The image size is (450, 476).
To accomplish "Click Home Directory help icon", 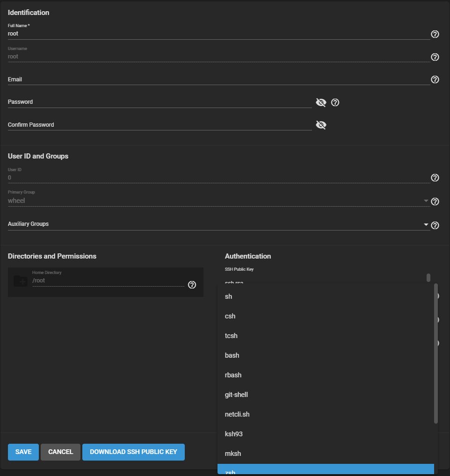I will 192,285.
